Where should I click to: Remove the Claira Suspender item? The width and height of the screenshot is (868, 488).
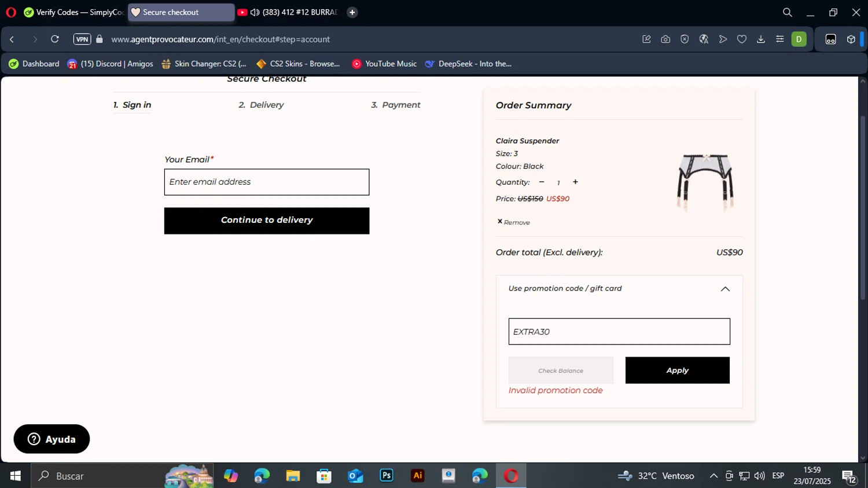(x=513, y=222)
